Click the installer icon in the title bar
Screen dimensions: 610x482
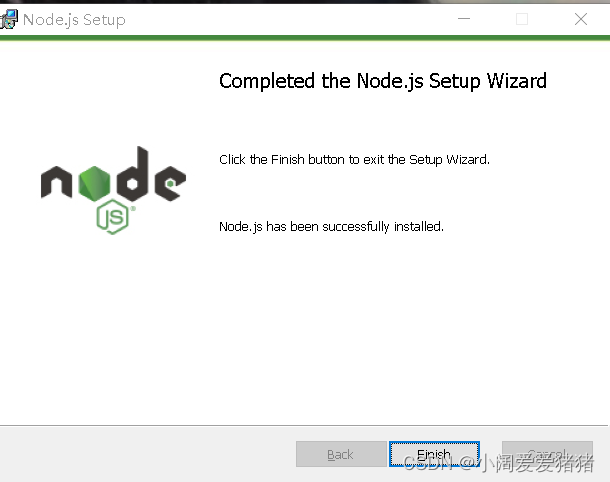[x=9, y=19]
